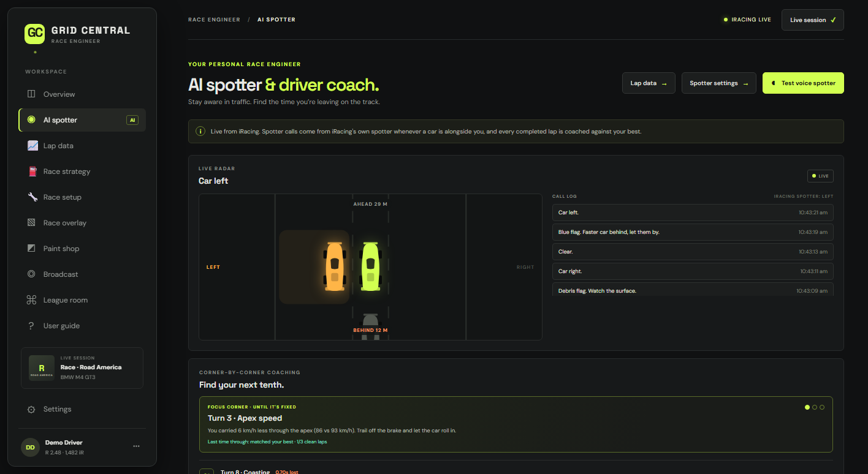The image size is (868, 474).
Task: Toggle the Live session button
Action: 812,20
